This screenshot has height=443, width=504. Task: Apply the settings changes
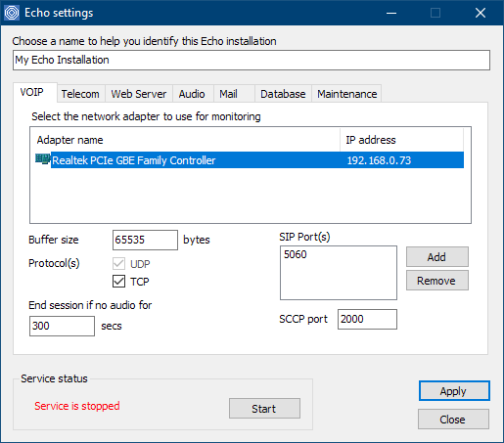pyautogui.click(x=454, y=391)
